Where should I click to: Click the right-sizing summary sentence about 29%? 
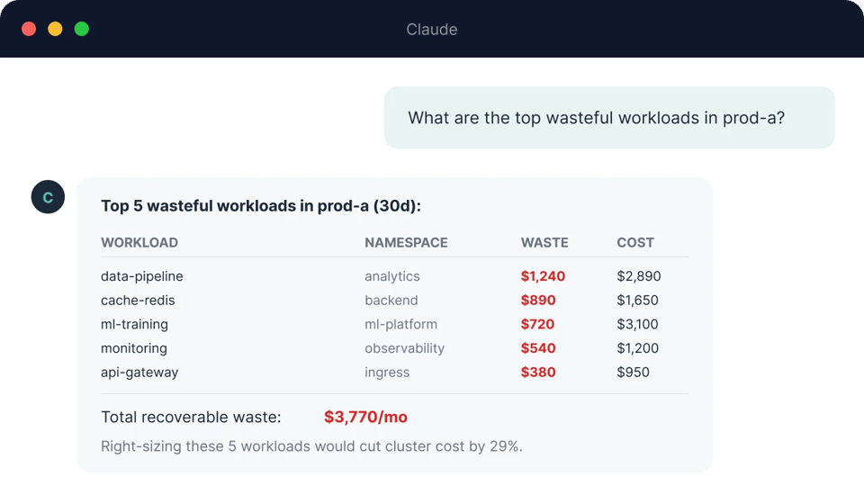[x=311, y=446]
